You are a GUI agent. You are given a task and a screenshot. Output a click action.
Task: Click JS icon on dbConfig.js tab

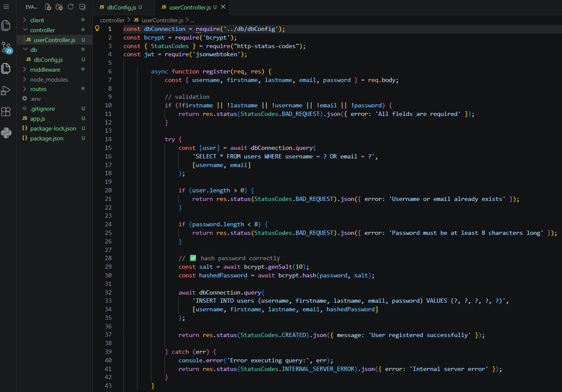[x=101, y=7]
